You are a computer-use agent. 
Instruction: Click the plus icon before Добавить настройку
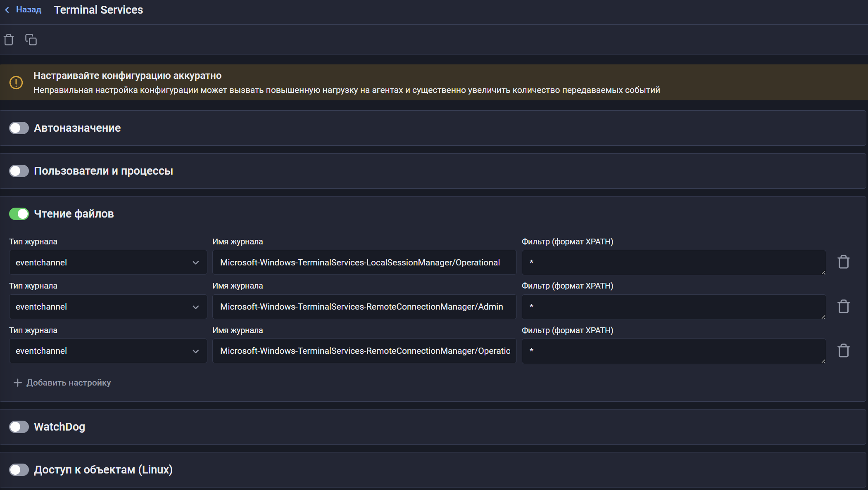click(x=17, y=383)
